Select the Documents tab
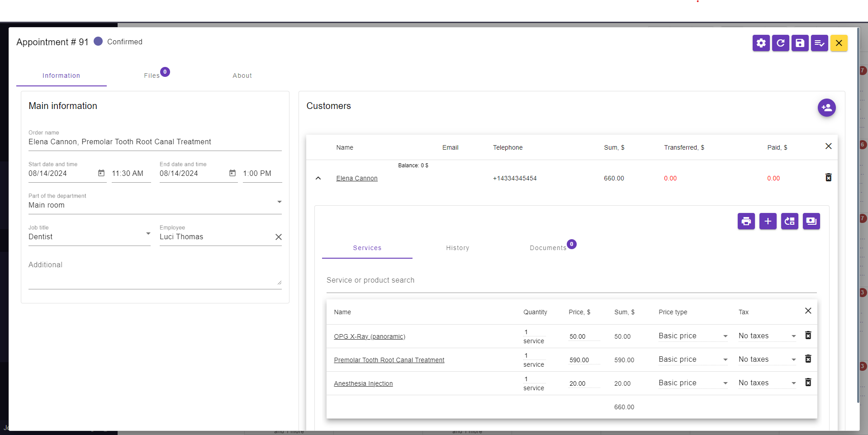The width and height of the screenshot is (868, 435). (548, 248)
